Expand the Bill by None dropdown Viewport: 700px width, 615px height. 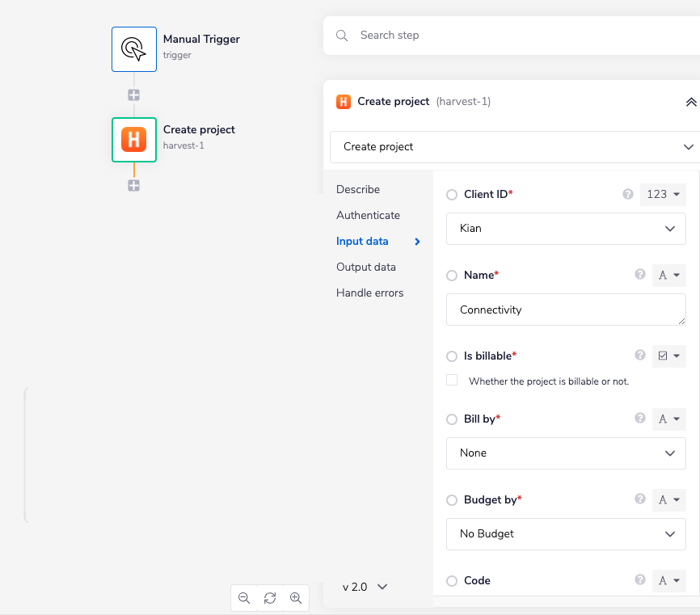click(566, 453)
